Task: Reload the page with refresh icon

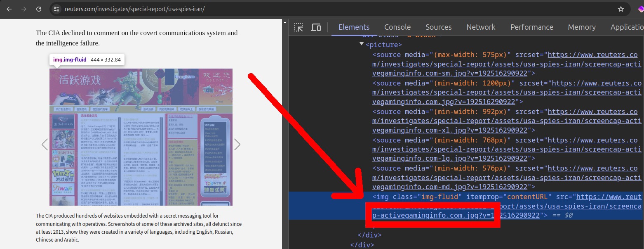Action: click(x=39, y=9)
